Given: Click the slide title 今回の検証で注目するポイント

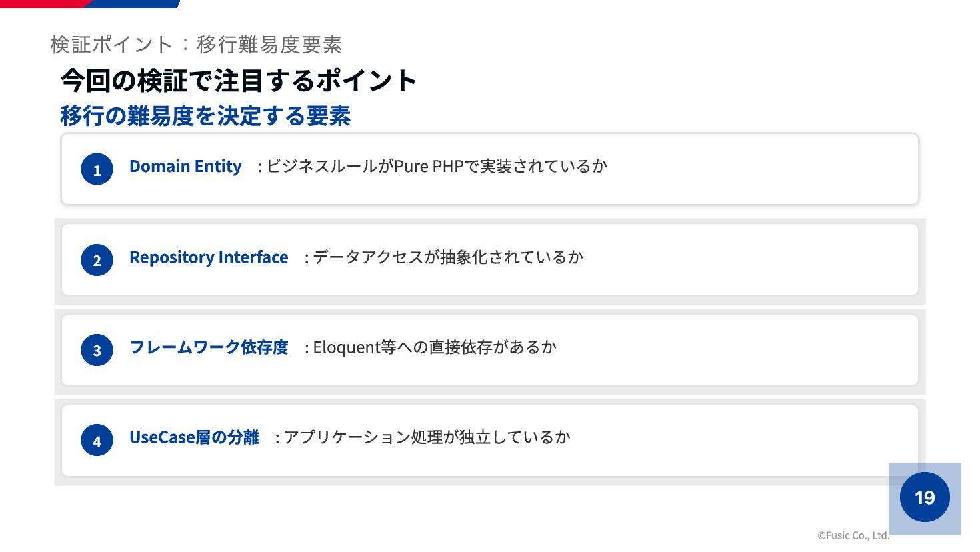Looking at the screenshot, I should tap(238, 81).
